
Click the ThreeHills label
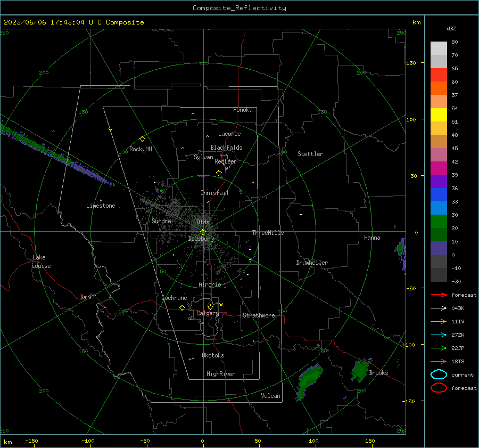268,233
